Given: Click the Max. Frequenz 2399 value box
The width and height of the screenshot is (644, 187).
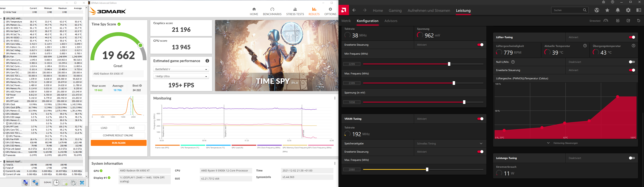Looking at the screenshot, I should [352, 83].
